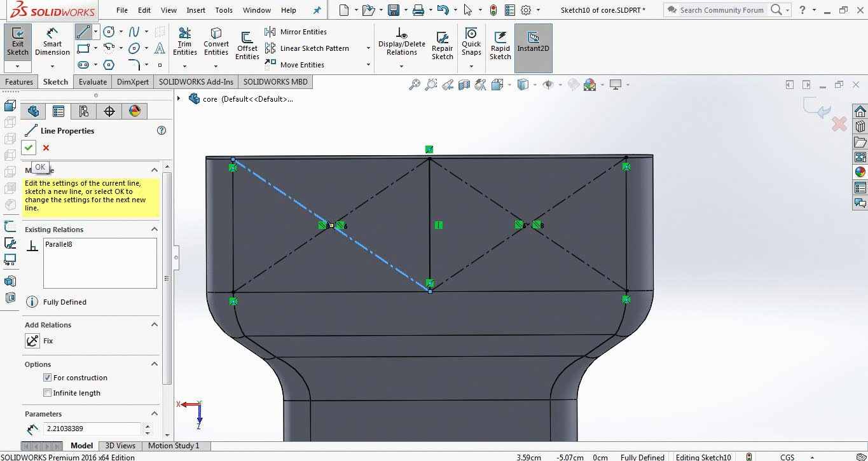This screenshot has width=868, height=461.
Task: Switch to the Features tab
Action: coord(19,82)
